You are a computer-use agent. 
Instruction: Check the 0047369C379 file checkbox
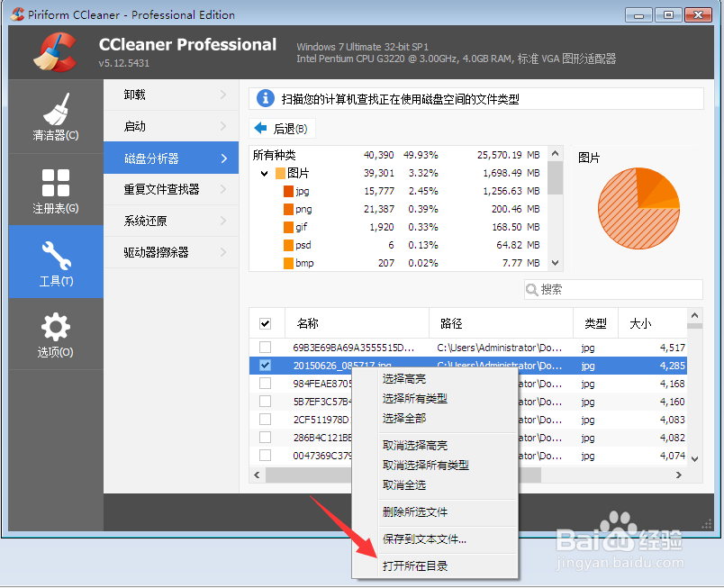tap(265, 455)
